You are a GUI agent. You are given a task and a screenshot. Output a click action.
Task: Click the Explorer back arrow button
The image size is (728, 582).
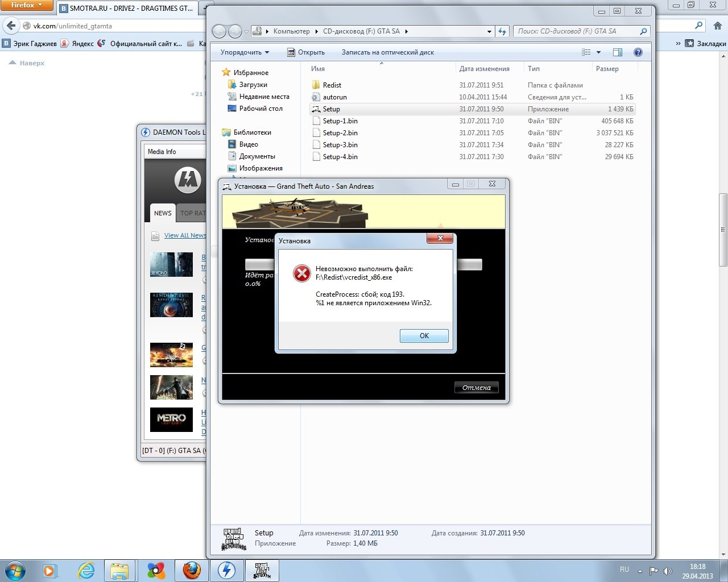[220, 31]
